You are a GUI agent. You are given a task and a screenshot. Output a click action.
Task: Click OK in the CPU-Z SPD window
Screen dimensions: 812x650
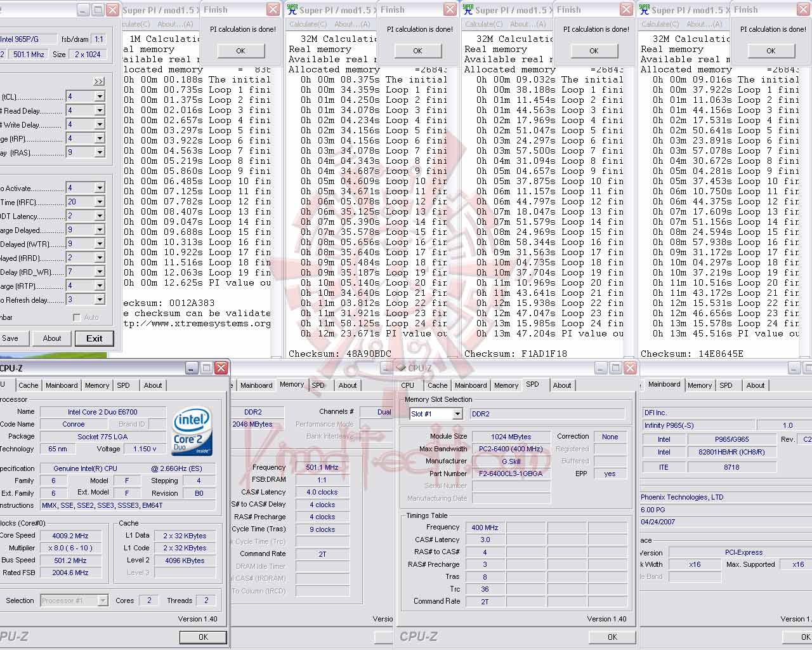tap(612, 637)
